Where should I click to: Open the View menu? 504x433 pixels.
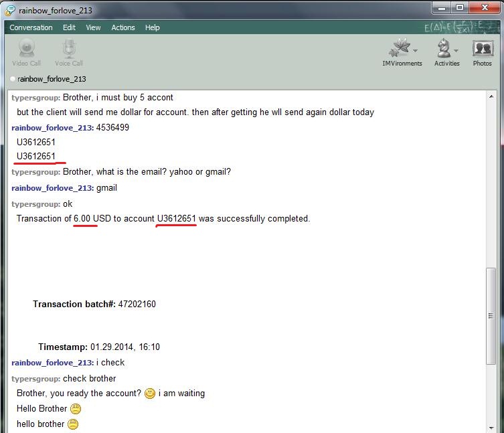coord(93,27)
